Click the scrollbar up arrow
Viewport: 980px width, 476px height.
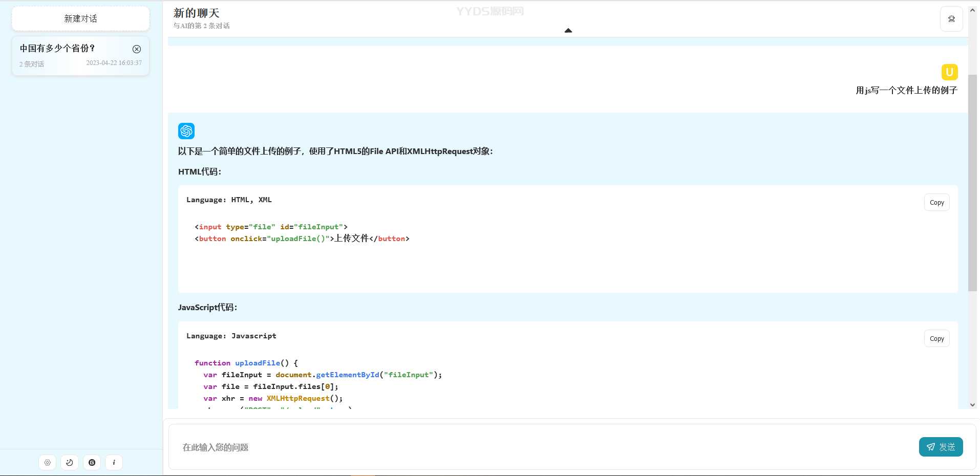972,10
